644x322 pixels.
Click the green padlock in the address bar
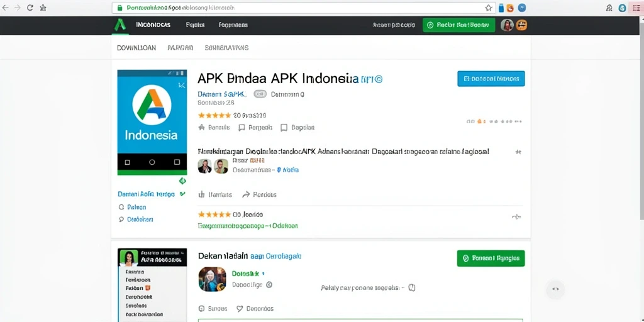pyautogui.click(x=120, y=8)
